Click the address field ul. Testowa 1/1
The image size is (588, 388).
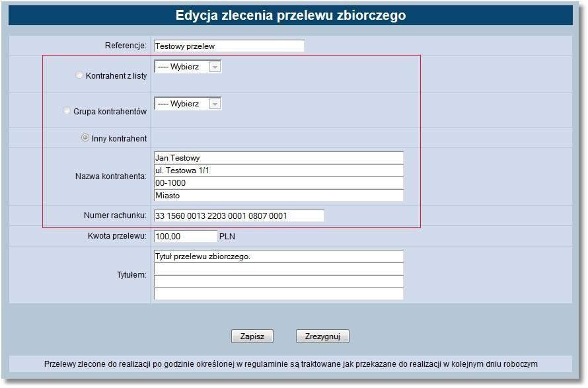click(x=279, y=171)
